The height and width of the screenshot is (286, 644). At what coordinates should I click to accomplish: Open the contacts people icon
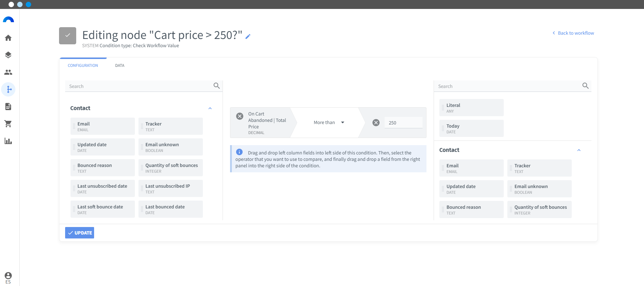tap(8, 72)
